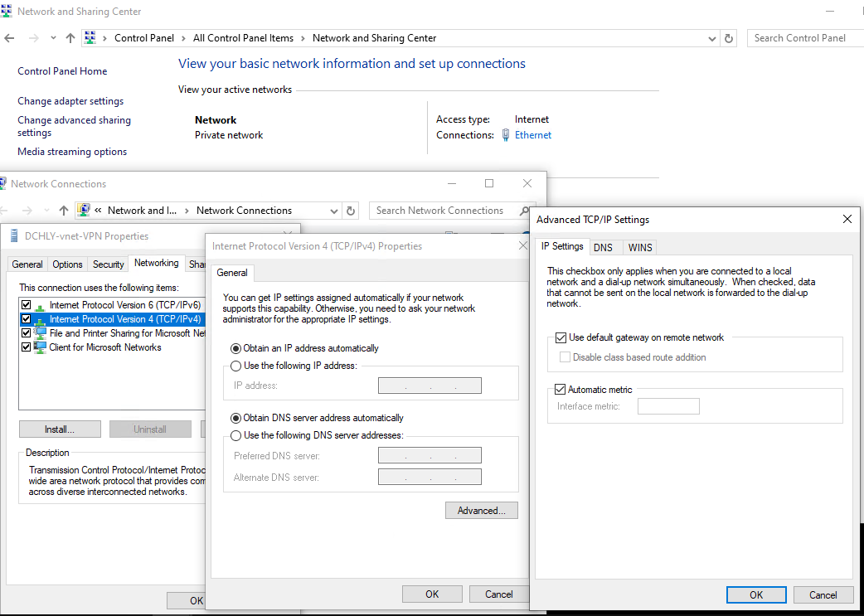Open recent locations dropdown beside Forward arrow
Viewport: 864px width, 616px height.
53,38
